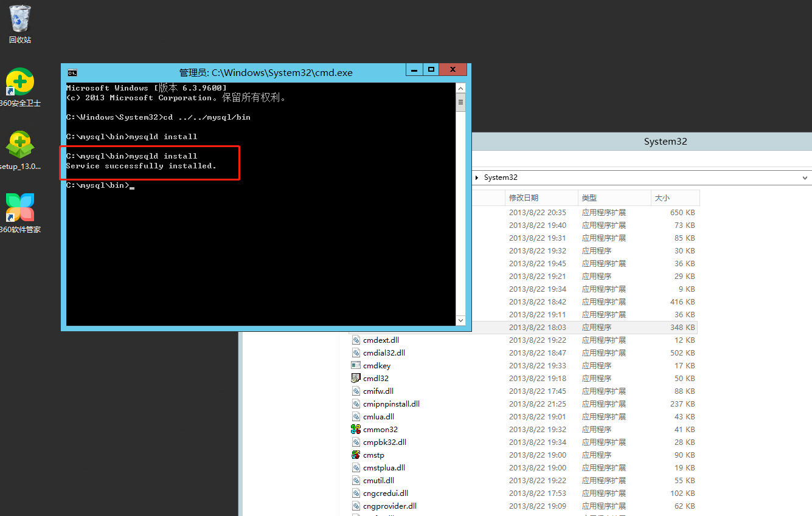Open 360软件管家 on the desktop
This screenshot has height=516, width=812.
point(19,208)
